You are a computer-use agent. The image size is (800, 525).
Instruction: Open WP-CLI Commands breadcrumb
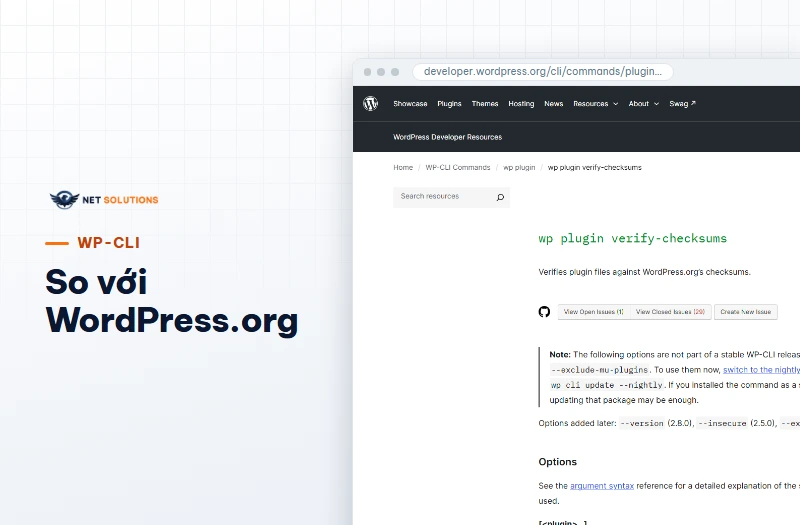point(458,167)
